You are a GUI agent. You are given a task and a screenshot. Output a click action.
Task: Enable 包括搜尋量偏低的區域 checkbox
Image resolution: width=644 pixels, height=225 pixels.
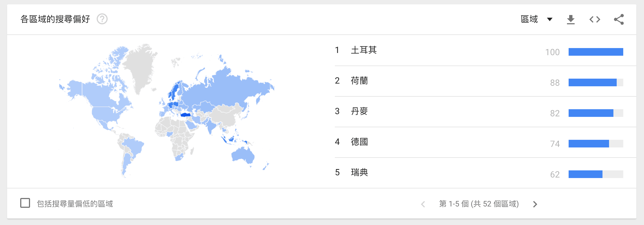click(25, 203)
